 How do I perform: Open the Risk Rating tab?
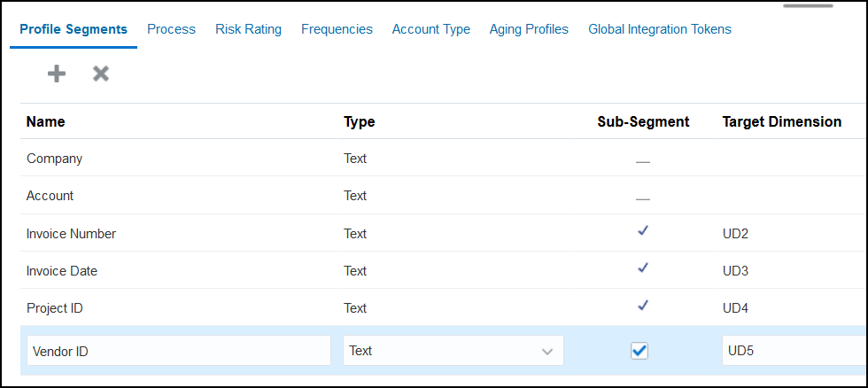click(248, 29)
